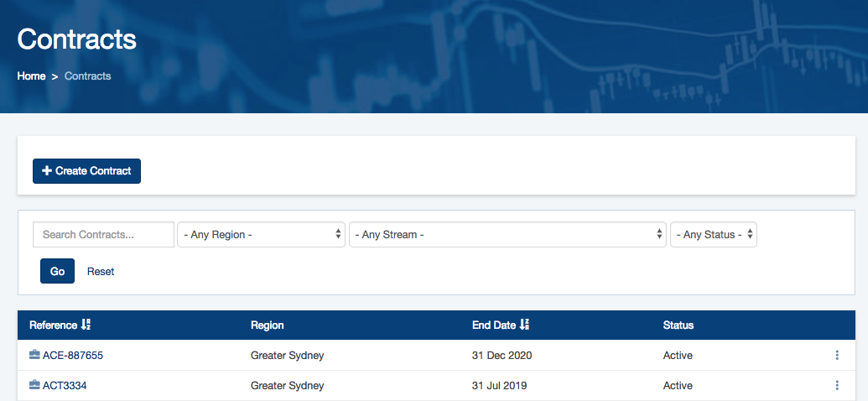Click the sort icon next to Reference
This screenshot has height=401, width=868.
(x=86, y=325)
